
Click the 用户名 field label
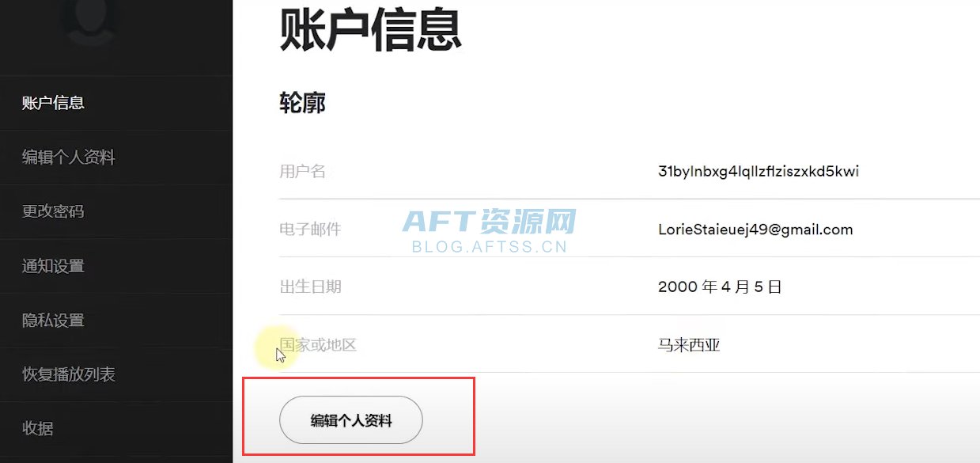(x=303, y=172)
